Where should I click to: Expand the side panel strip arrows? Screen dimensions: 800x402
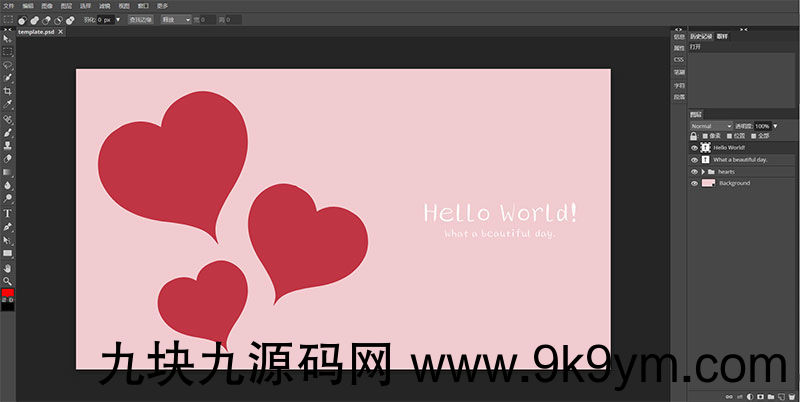pyautogui.click(x=678, y=30)
